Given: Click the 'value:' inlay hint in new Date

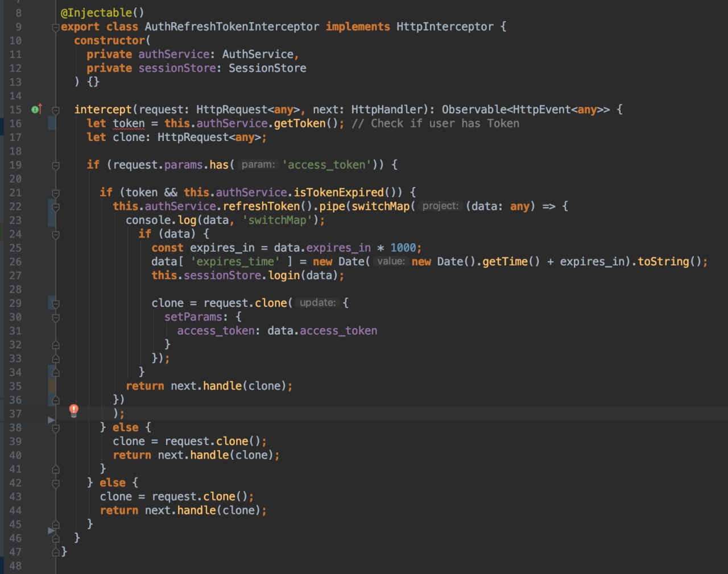Looking at the screenshot, I should pyautogui.click(x=391, y=261).
